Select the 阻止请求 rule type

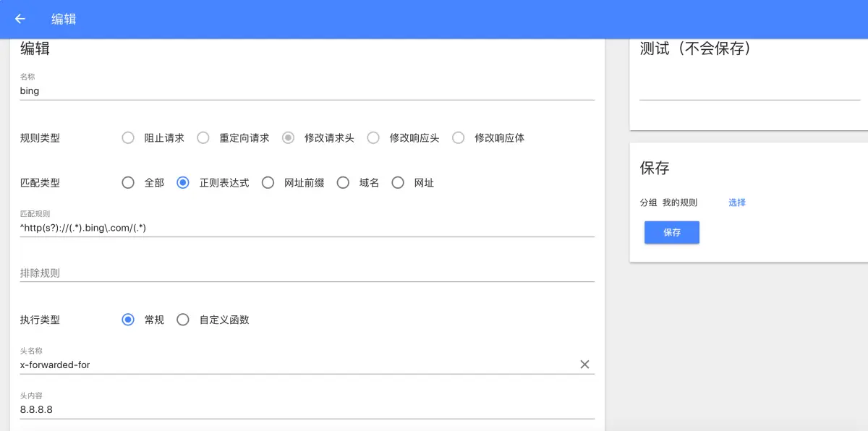pos(128,137)
